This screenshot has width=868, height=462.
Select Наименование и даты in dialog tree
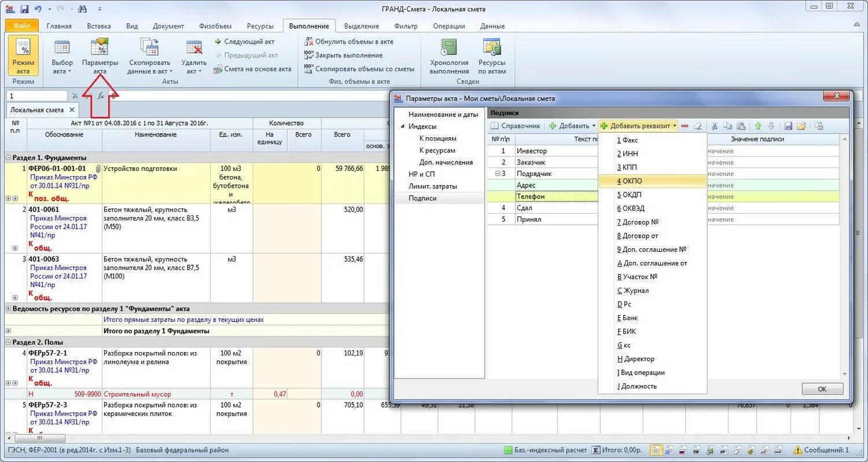click(x=443, y=115)
